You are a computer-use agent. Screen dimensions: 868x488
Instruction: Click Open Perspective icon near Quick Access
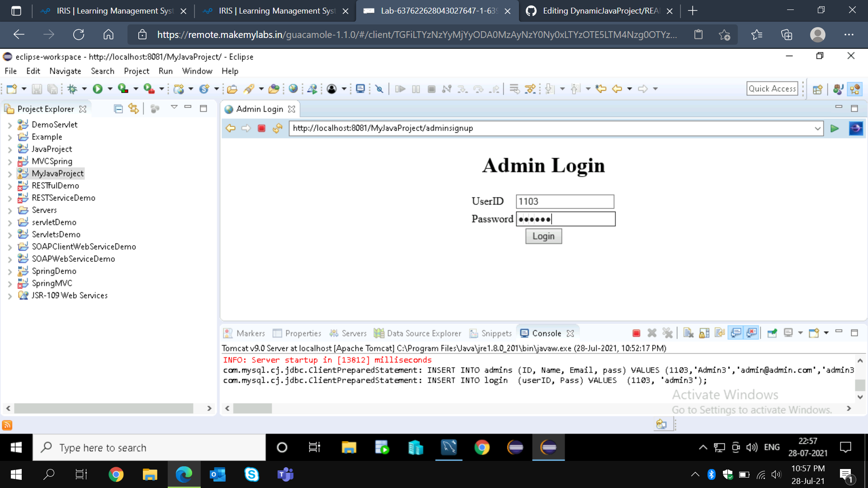817,89
